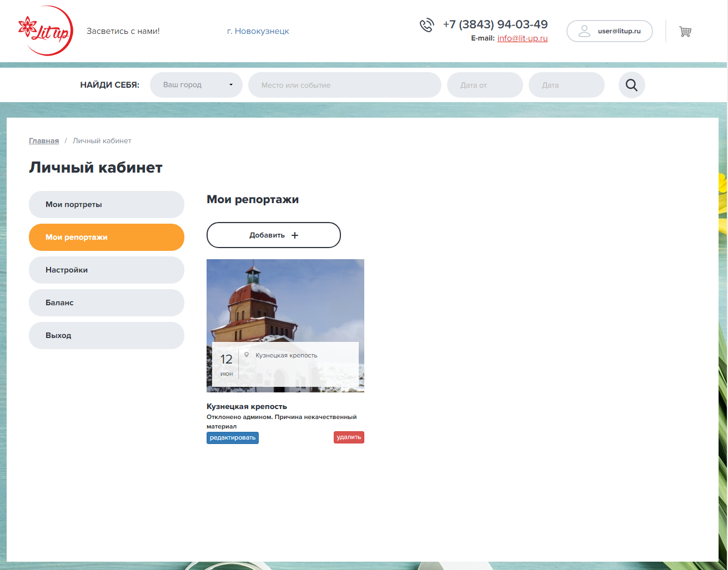Click the location pin on report card
728x570 pixels.
[247, 355]
